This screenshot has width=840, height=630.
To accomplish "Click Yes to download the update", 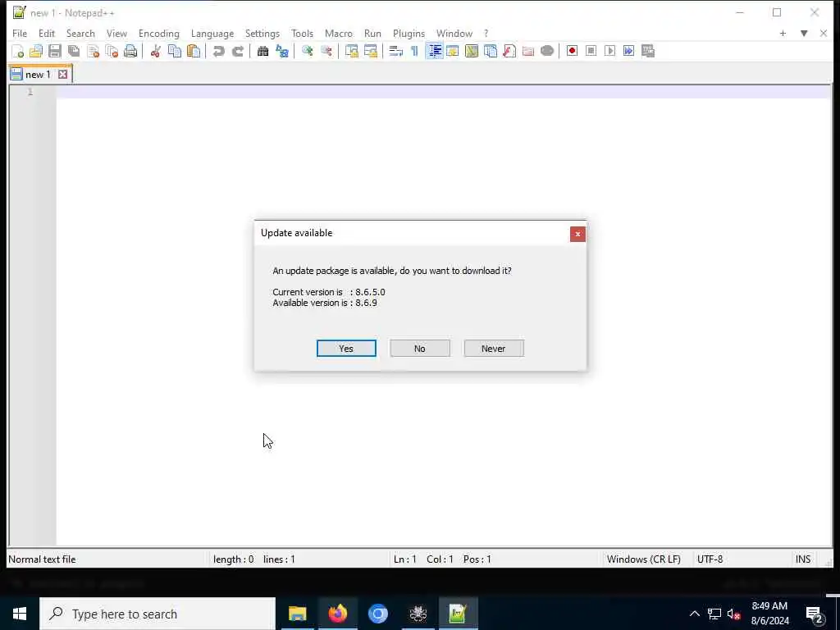I will 346,348.
